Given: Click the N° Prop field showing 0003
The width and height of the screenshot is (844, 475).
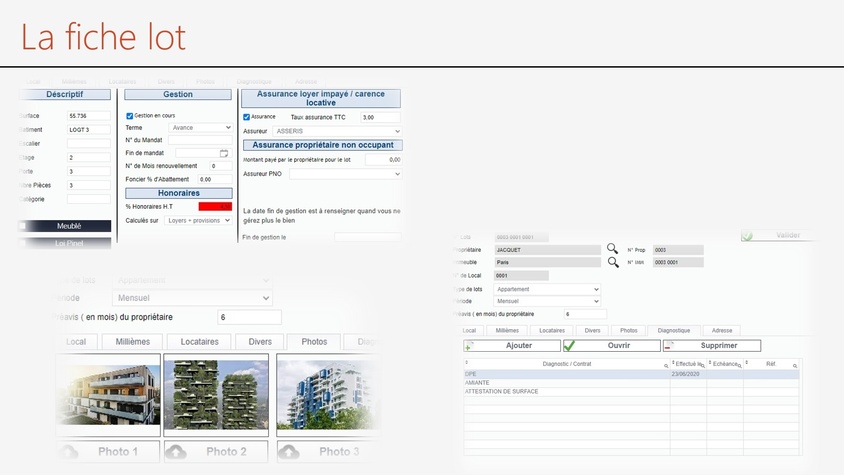Looking at the screenshot, I should [678, 250].
